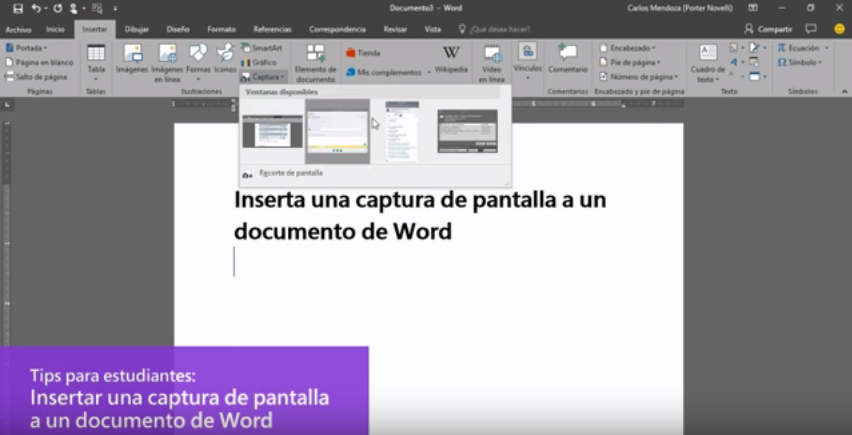Click the Vídeo en línea icon

pos(491,60)
